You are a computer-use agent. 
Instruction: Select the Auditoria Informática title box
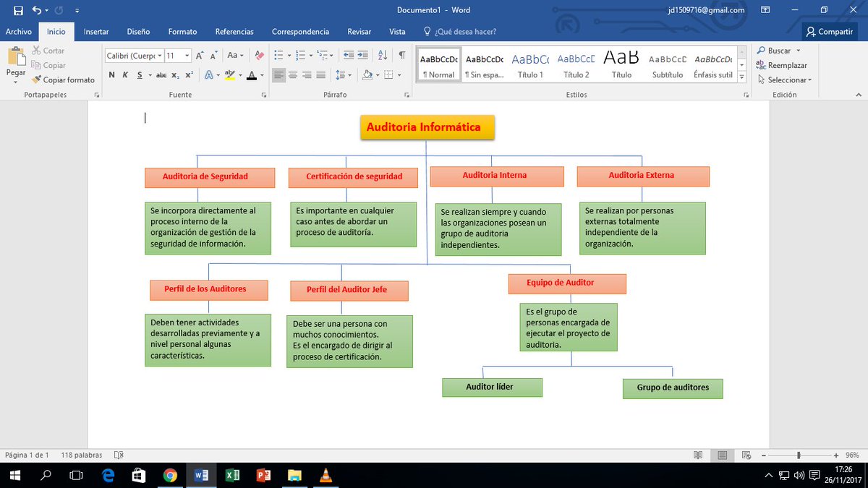pyautogui.click(x=427, y=127)
